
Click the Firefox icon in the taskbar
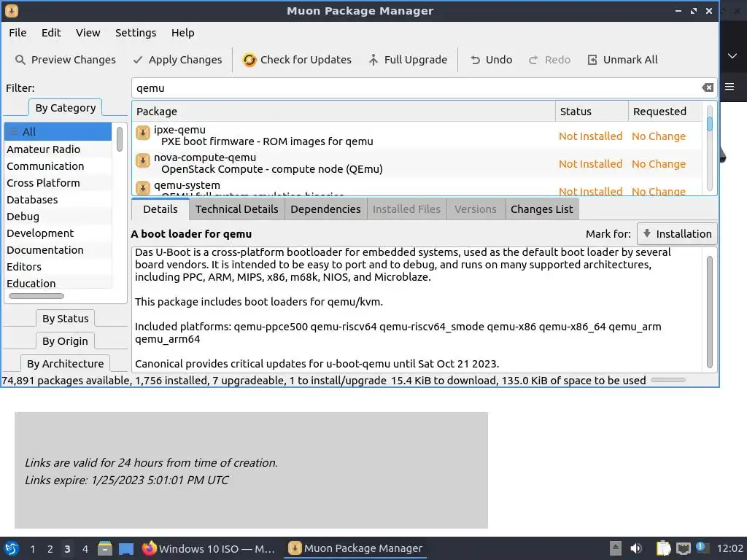(x=149, y=548)
